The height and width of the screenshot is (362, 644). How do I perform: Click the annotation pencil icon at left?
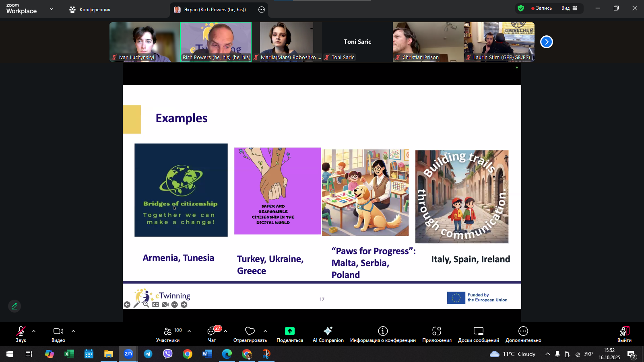14,306
